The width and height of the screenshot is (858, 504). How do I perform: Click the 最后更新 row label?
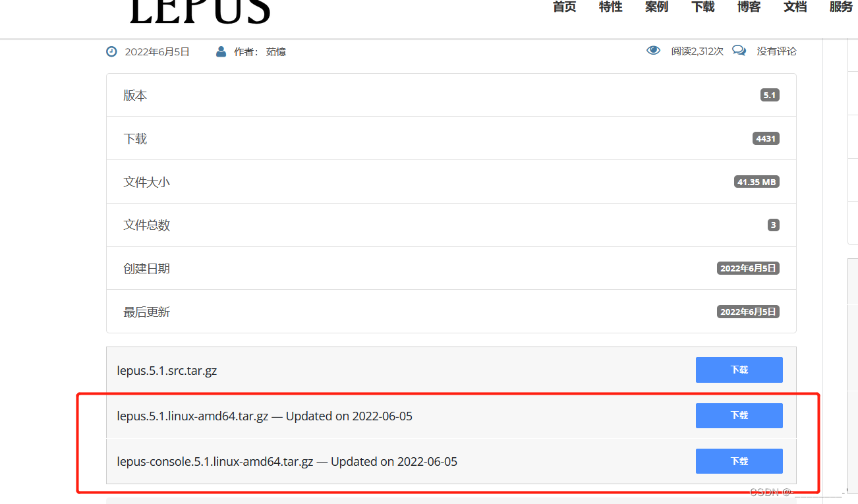[146, 312]
